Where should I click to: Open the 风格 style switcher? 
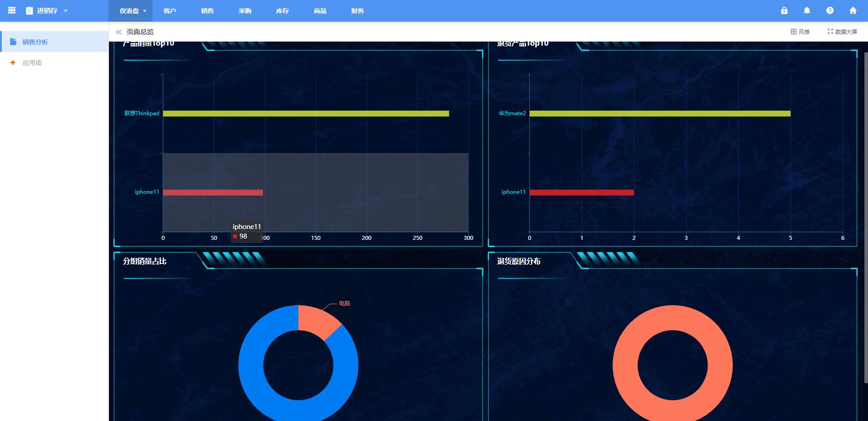[800, 32]
